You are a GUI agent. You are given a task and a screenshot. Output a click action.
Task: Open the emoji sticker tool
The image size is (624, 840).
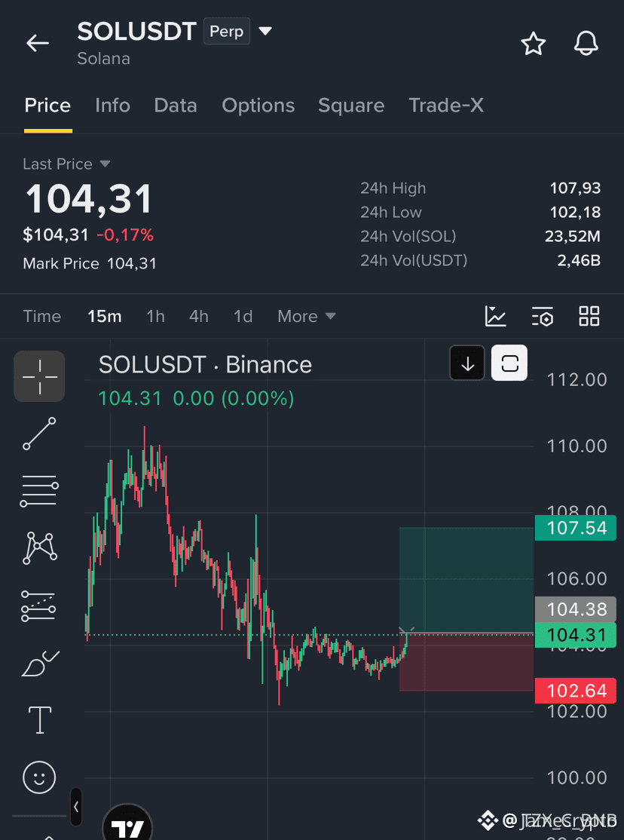tap(39, 777)
